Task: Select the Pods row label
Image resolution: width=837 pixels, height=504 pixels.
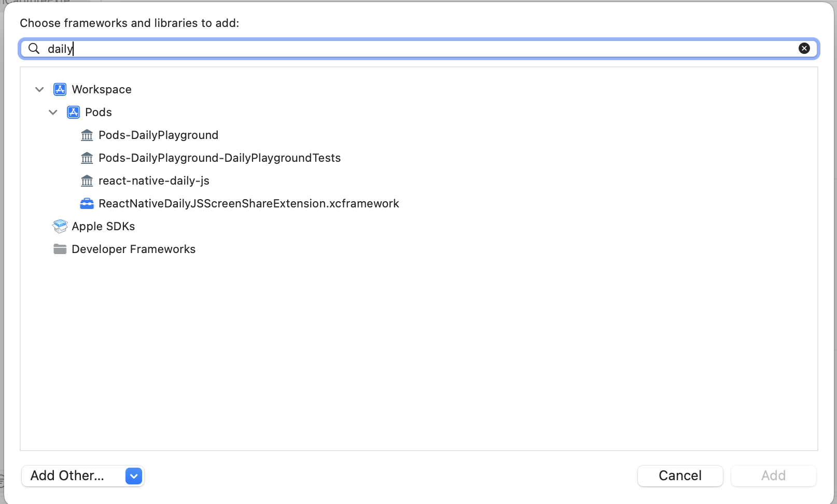Action: point(99,112)
